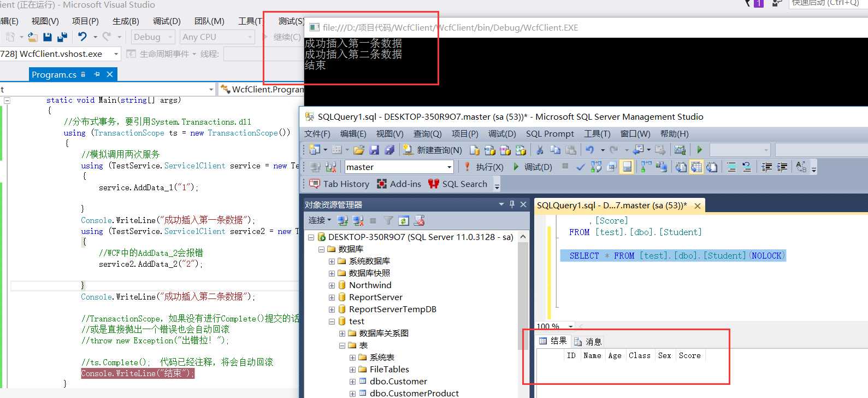Open SSMS SQL Prompt menu
Image resolution: width=868 pixels, height=398 pixels.
(550, 133)
